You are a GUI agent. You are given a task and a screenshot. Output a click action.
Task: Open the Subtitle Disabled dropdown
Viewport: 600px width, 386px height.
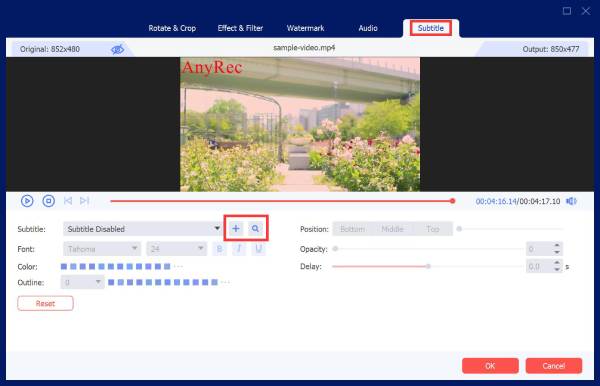coord(142,229)
